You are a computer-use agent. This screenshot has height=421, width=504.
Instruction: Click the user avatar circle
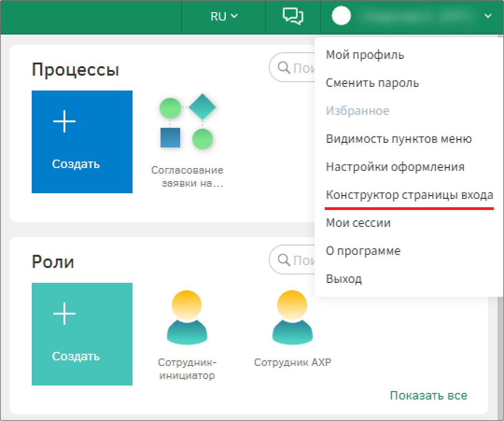(x=341, y=16)
